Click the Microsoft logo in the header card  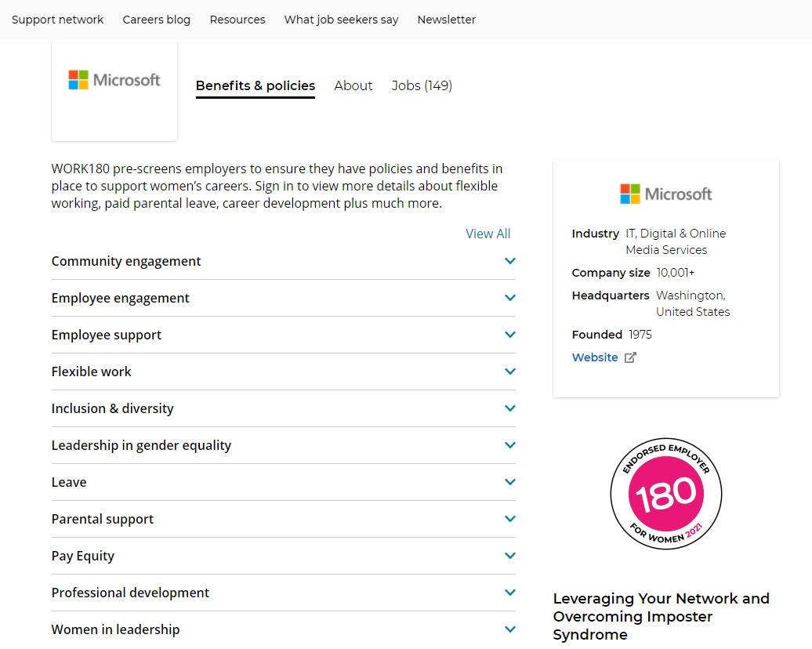point(114,80)
